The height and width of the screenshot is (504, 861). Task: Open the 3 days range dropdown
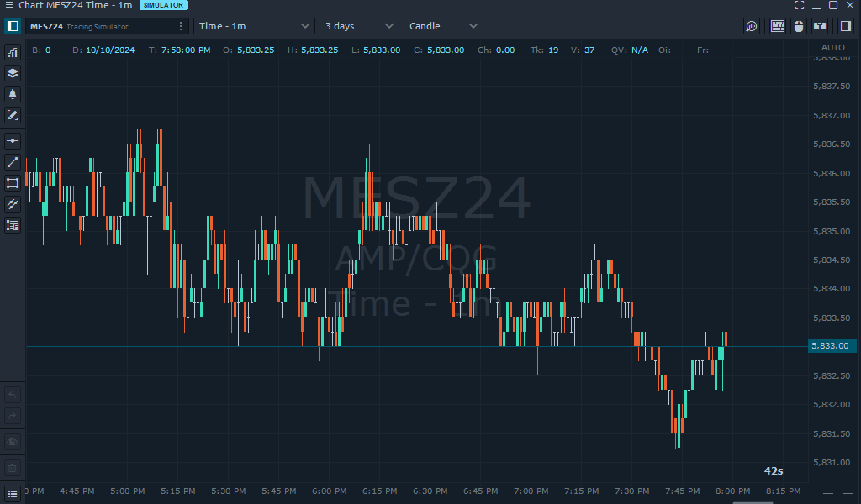pos(359,26)
